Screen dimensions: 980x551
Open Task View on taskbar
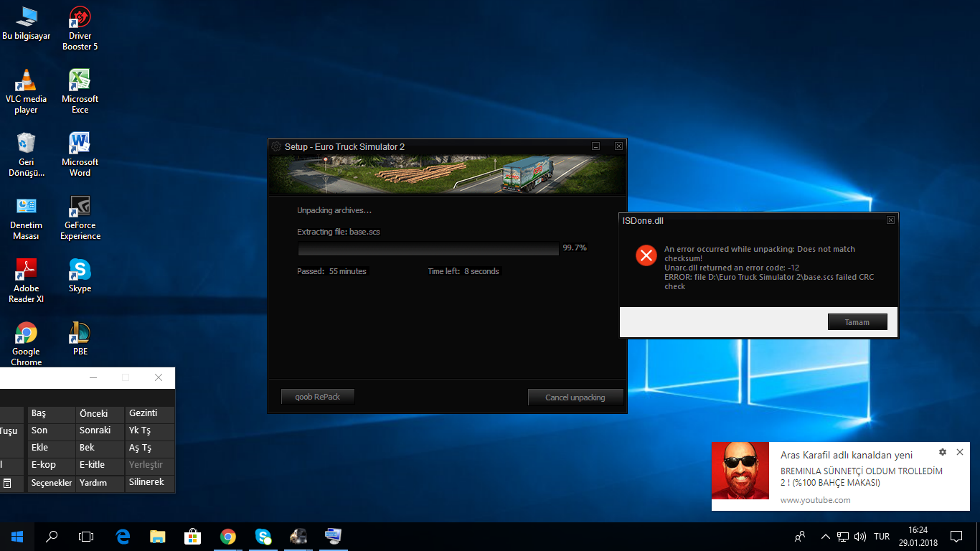tap(86, 537)
